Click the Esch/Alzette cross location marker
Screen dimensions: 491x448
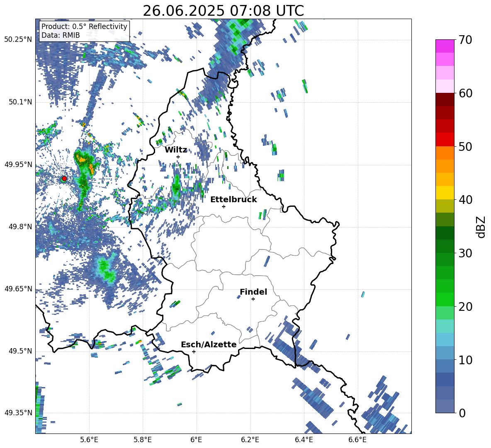(194, 351)
